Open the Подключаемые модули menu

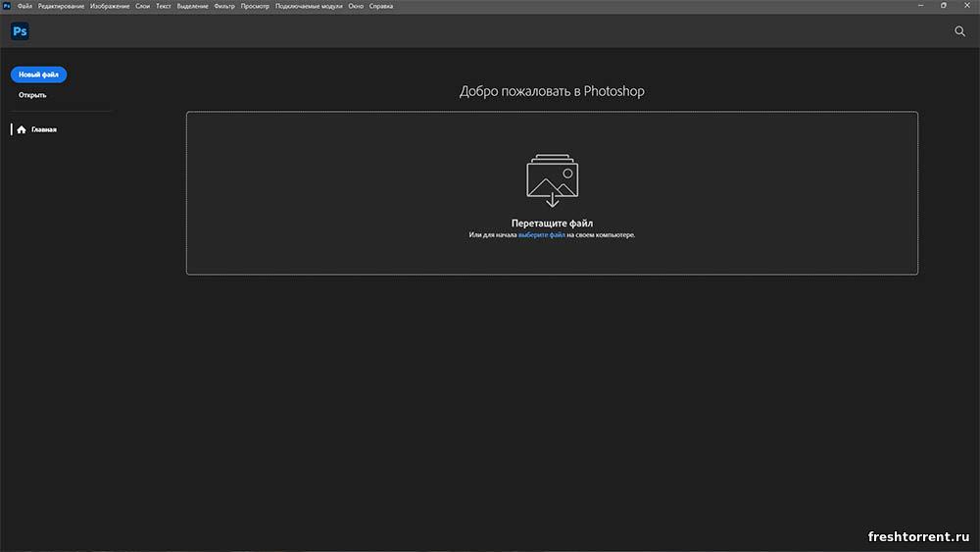[x=309, y=6]
